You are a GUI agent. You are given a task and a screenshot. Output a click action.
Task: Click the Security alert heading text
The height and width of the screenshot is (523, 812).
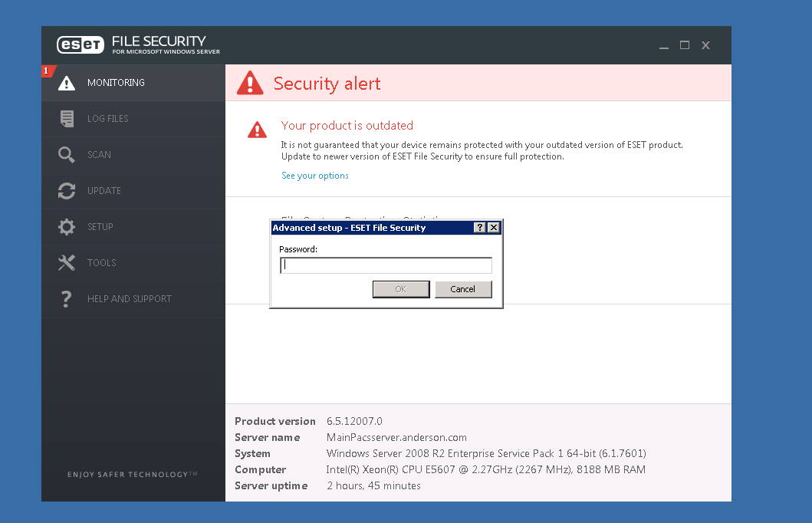pyautogui.click(x=327, y=84)
